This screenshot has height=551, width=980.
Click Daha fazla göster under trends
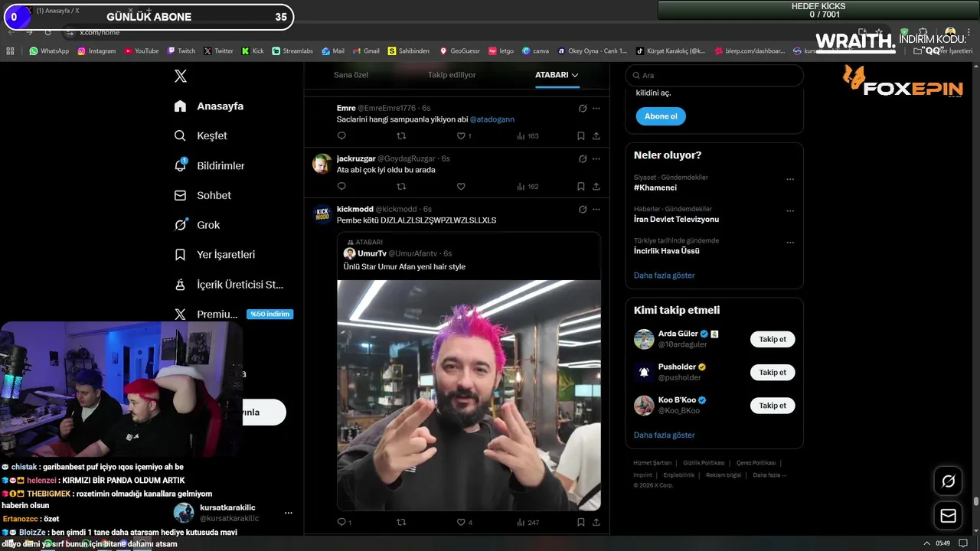point(664,275)
